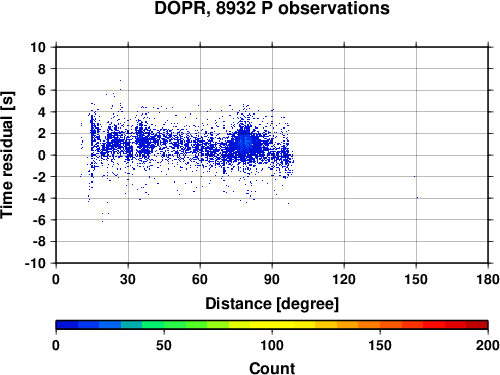Click the y-axis tick label -10
Image resolution: width=500 pixels, height=375 pixels.
pos(35,263)
